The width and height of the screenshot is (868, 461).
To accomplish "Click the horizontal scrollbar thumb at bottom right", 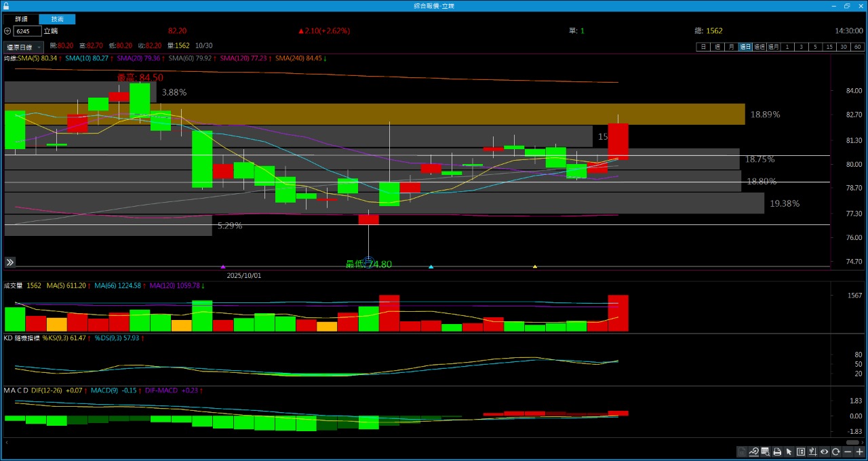I will click(852, 442).
